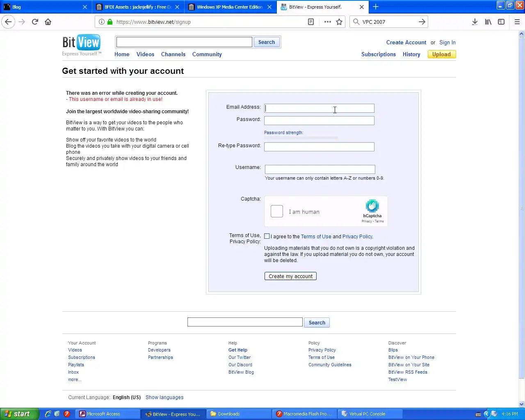Launch Flash Player quick launch icon
The height and width of the screenshot is (420, 525).
pos(67,414)
